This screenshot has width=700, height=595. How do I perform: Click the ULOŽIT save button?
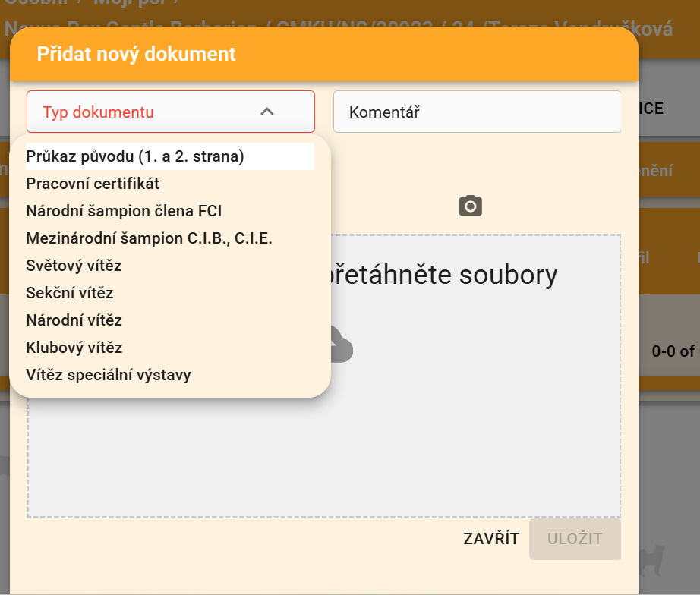[575, 539]
